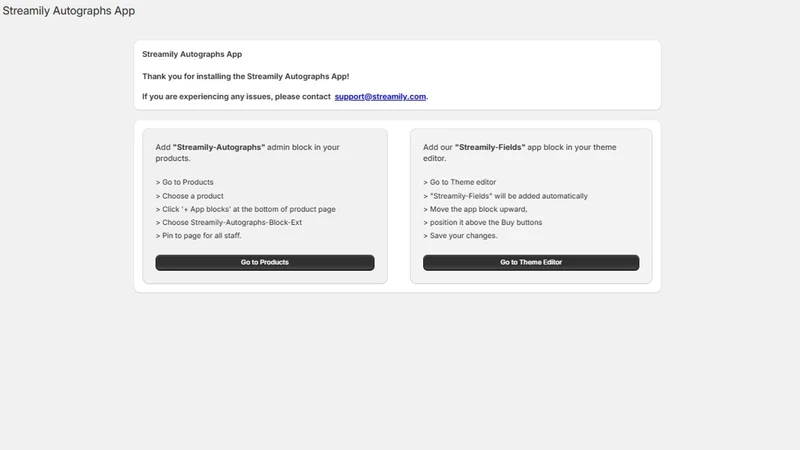Select step 'Choose Streamily-Autographs-Block-Ext'
This screenshot has height=450, width=800.
[x=229, y=222]
